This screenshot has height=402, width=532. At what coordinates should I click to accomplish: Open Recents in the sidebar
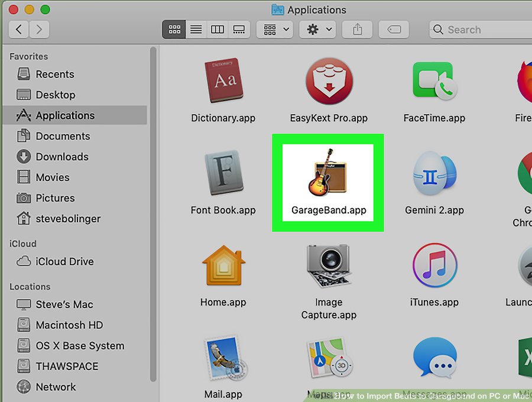tap(74, 74)
